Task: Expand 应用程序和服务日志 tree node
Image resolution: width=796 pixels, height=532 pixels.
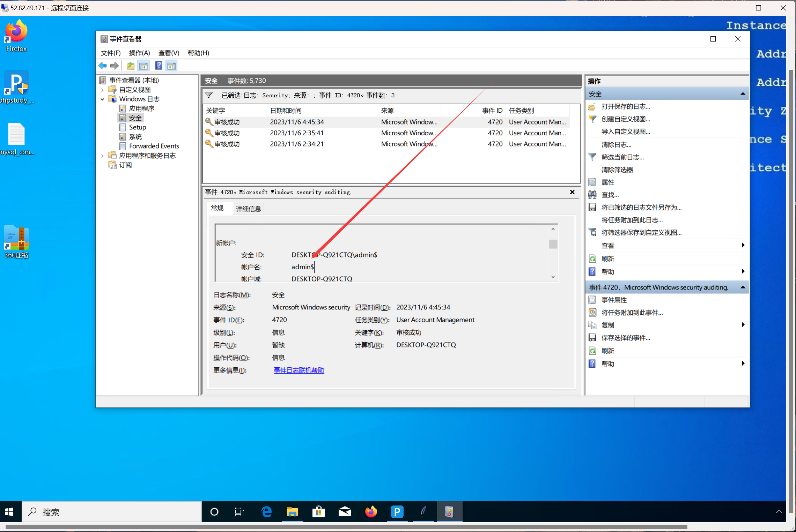Action: tap(102, 156)
